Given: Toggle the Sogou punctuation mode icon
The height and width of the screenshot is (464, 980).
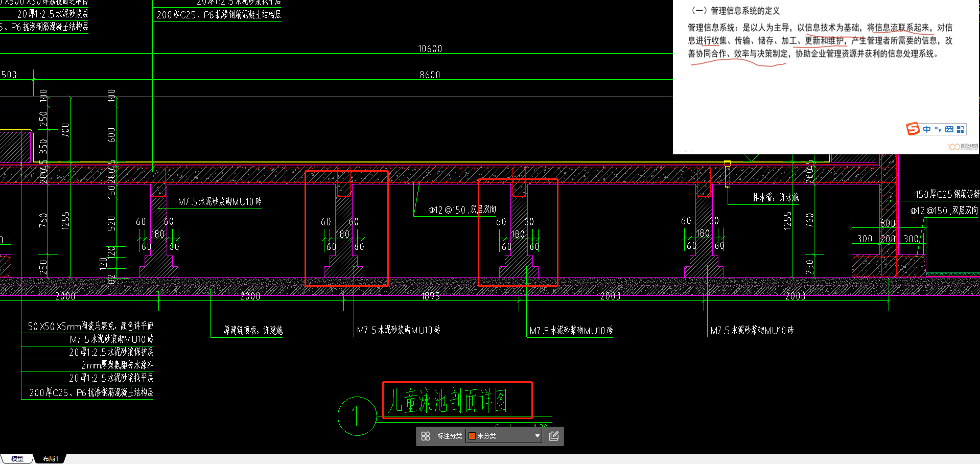Looking at the screenshot, I should [938, 129].
